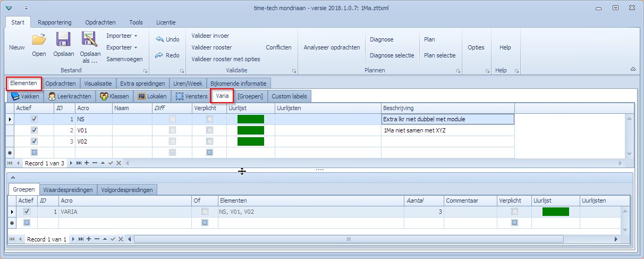Expand the Exporteer dropdown
Viewport: 644px width, 259px height.
[122, 47]
